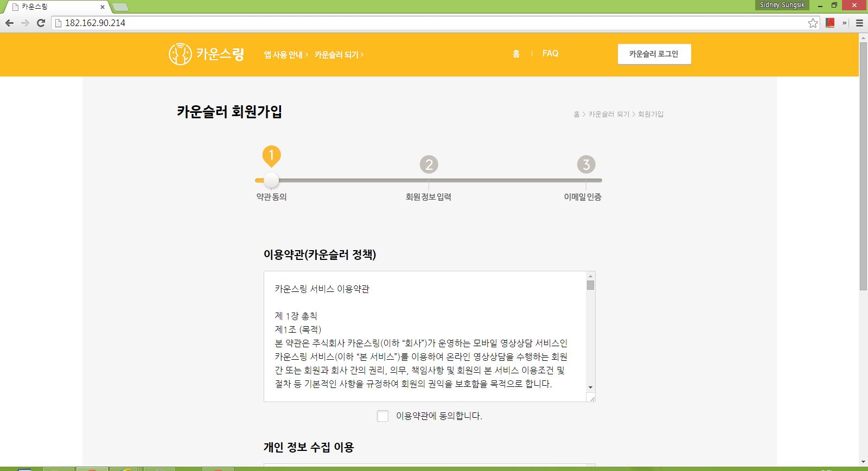Image resolution: width=868 pixels, height=471 pixels.
Task: Click the terms box scrollbar thumb
Action: tap(591, 285)
